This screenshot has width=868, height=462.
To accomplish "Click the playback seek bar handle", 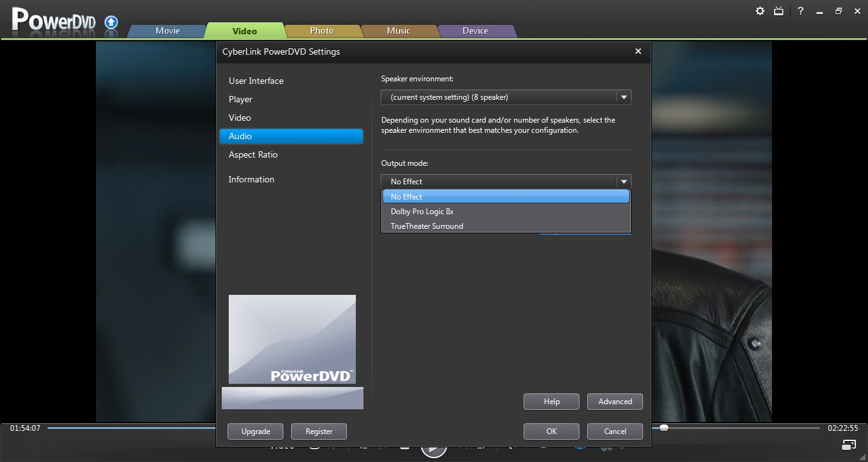I will click(664, 428).
